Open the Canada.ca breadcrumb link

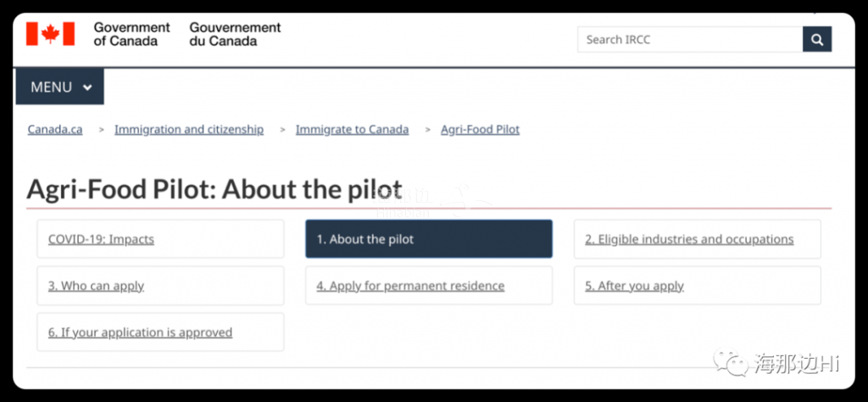tap(55, 130)
